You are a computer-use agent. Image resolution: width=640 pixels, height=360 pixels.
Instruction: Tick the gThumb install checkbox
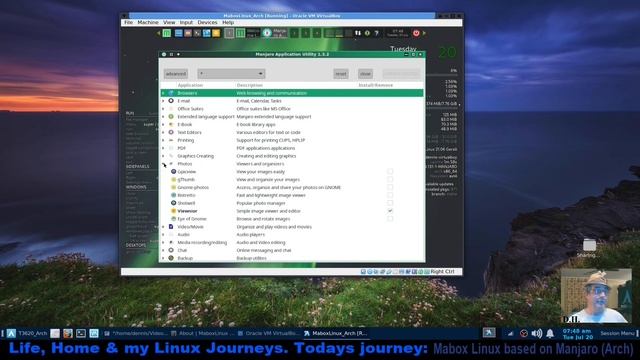[390, 180]
